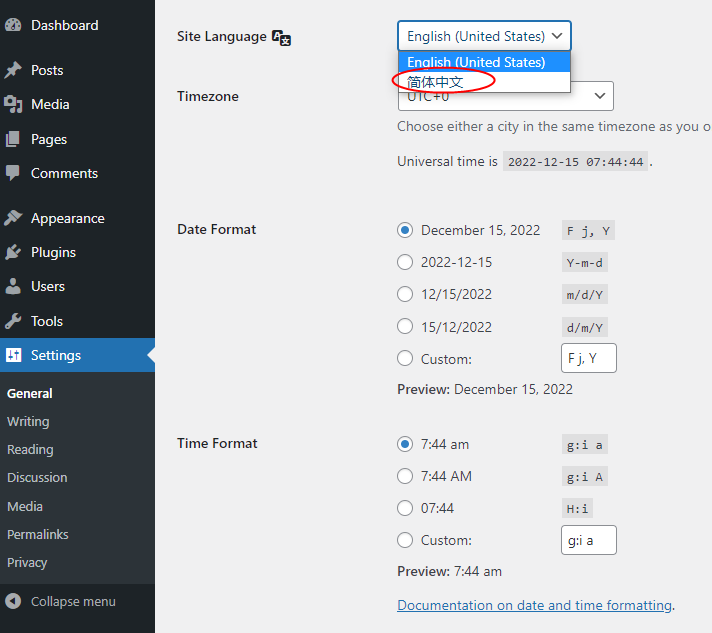712x633 pixels.
Task: Click the Pages icon in sidebar
Action: click(13, 139)
